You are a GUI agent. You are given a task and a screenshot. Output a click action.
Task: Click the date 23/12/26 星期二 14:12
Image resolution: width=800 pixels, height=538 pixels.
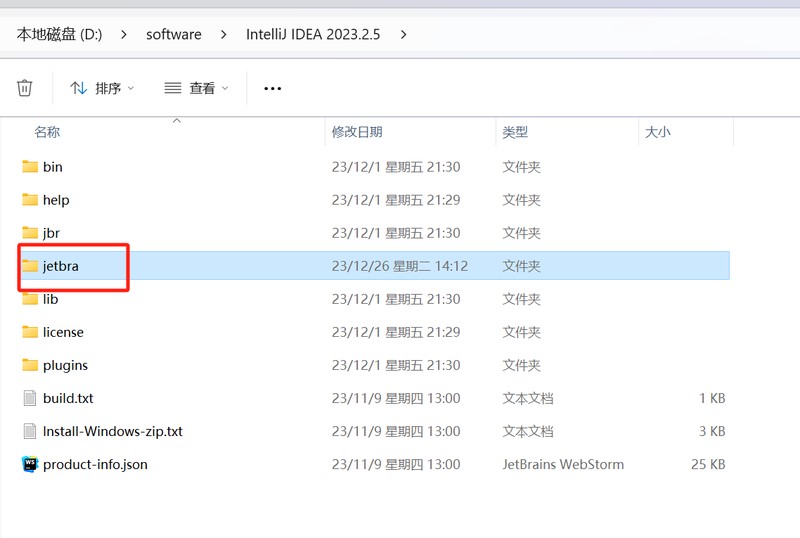click(x=399, y=266)
